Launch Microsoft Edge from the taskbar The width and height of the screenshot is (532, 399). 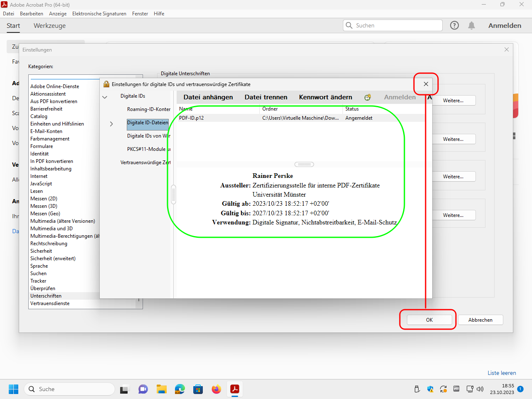[x=180, y=389]
